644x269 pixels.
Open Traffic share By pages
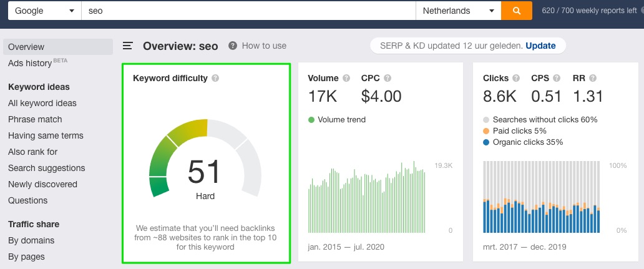(x=26, y=257)
